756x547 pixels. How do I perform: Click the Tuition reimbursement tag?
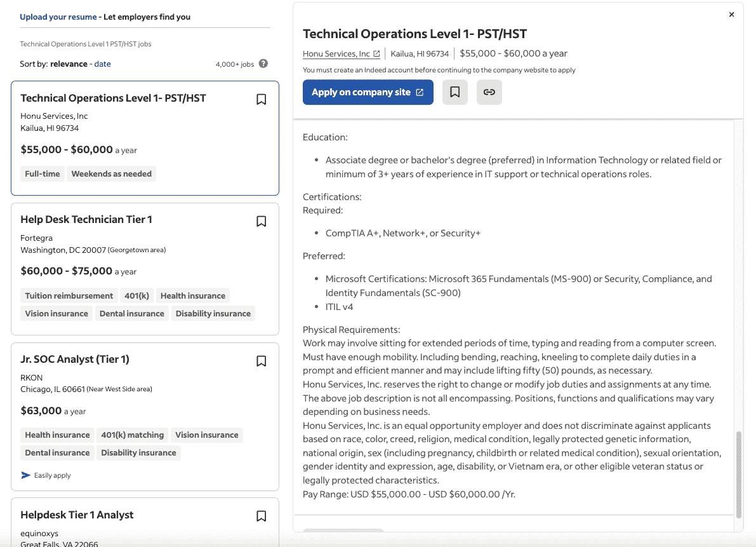69,295
